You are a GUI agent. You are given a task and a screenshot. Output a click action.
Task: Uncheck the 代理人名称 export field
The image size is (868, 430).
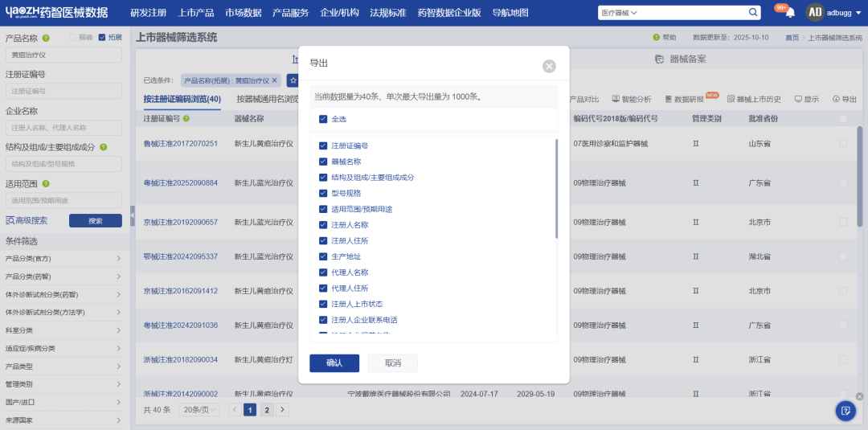coord(323,272)
